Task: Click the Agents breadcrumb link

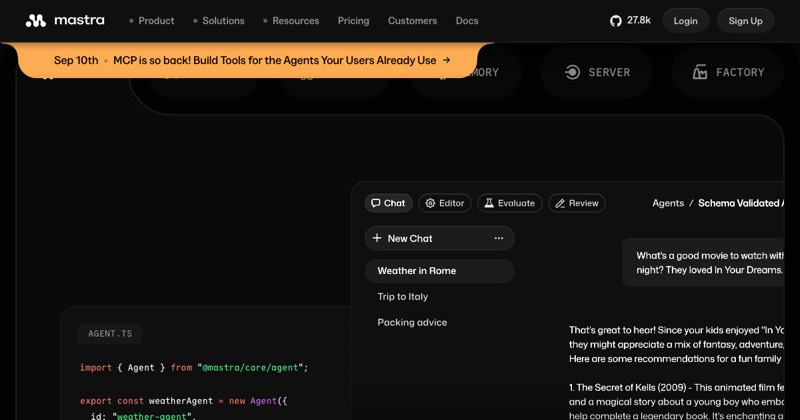Action: click(668, 203)
